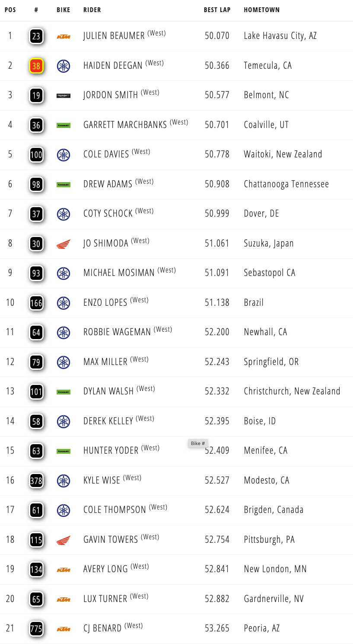Sort by the BEST LAP column header
Image resolution: width=353 pixels, height=644 pixels.
tap(217, 10)
